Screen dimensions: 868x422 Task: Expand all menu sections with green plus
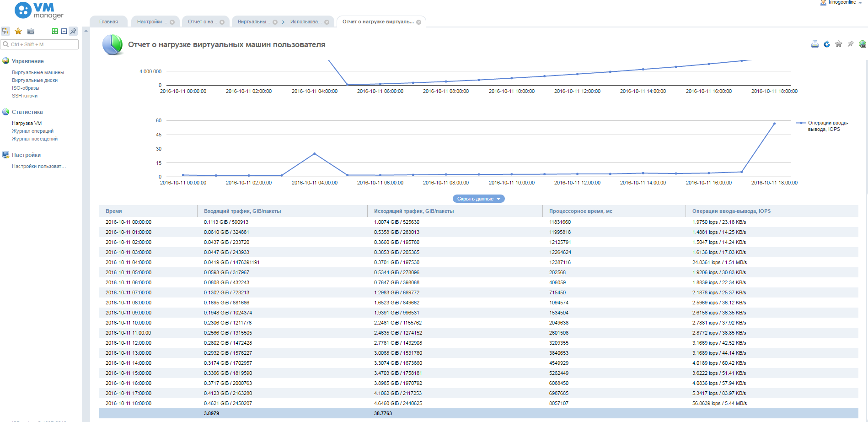55,31
